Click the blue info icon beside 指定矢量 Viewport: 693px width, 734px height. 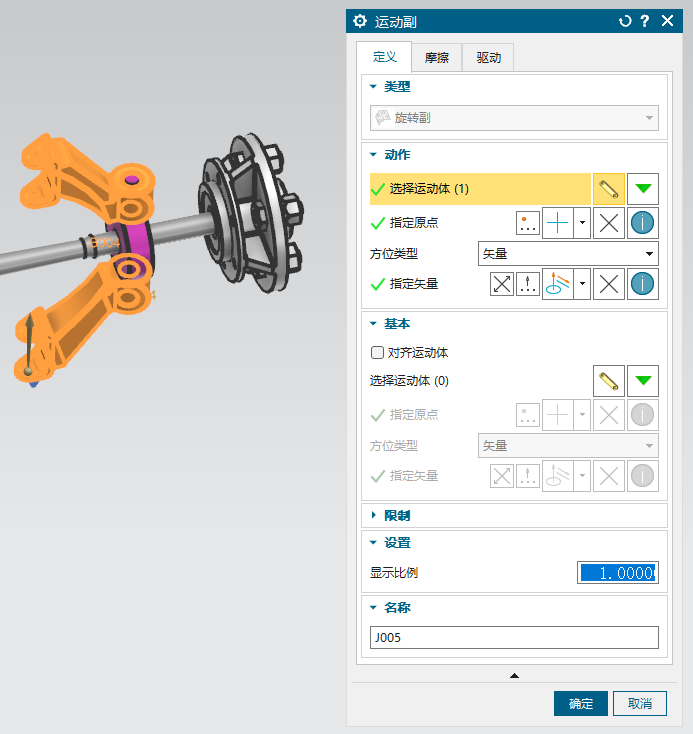pyautogui.click(x=642, y=284)
